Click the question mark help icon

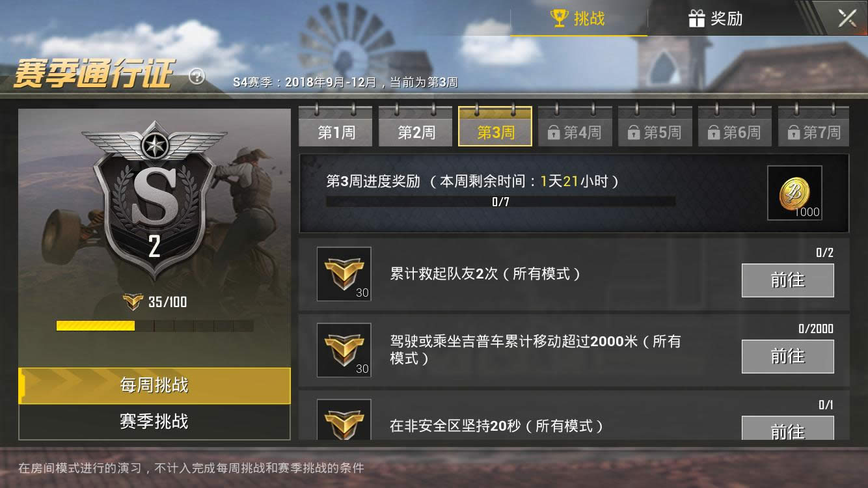(x=197, y=77)
